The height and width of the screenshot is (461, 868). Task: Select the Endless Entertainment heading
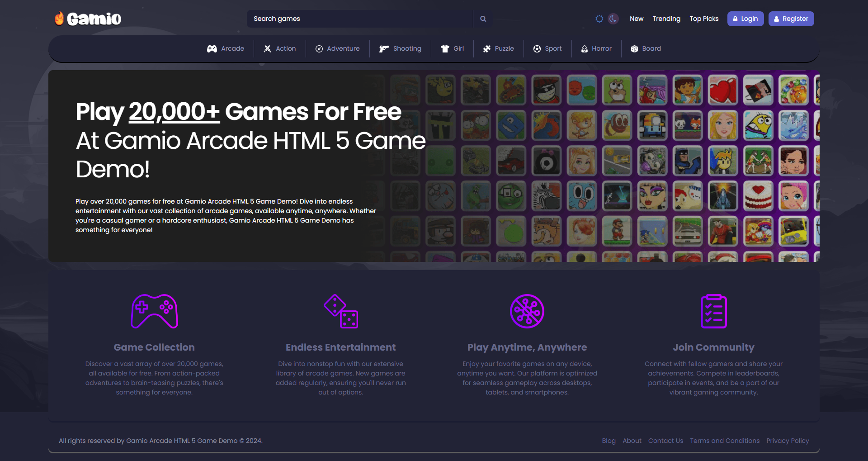pos(341,347)
